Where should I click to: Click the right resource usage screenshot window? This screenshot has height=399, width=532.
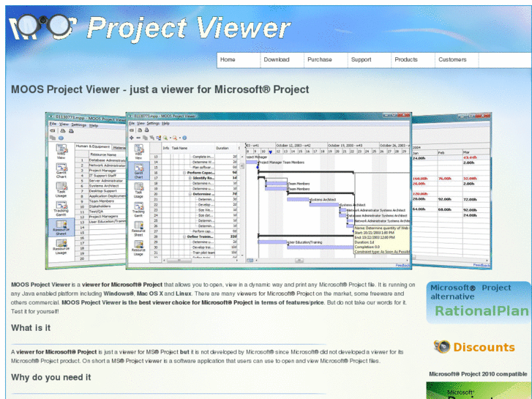tap(452, 191)
